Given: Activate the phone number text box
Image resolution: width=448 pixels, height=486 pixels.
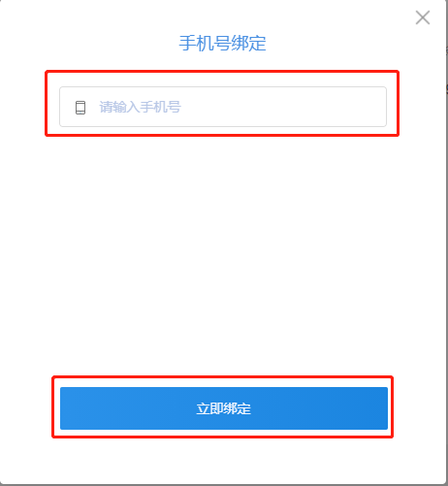Looking at the screenshot, I should point(223,107).
